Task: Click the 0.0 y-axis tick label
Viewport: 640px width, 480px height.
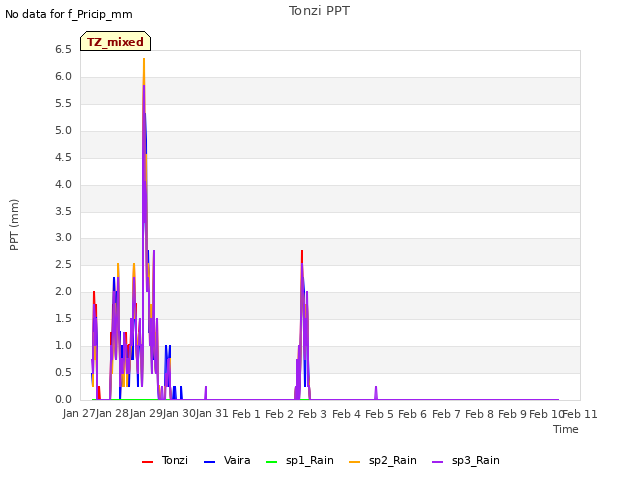Action: [64, 399]
